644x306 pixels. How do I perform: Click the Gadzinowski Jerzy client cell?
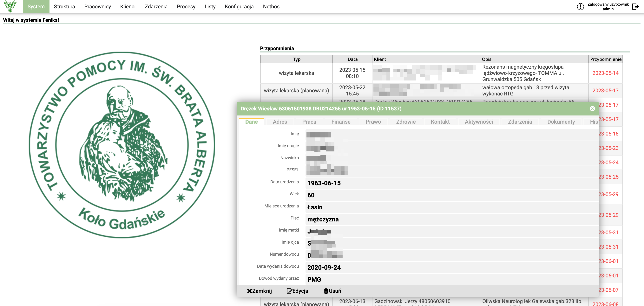coord(426,302)
